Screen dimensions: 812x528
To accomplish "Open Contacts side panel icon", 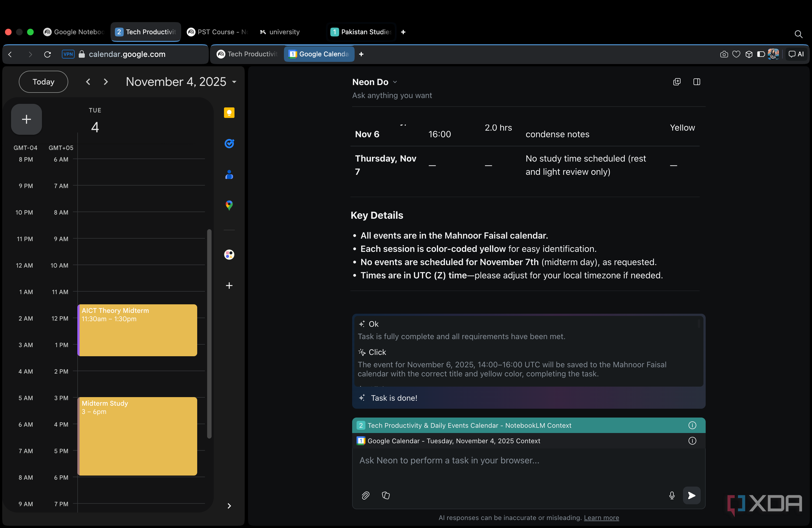I will click(x=229, y=174).
